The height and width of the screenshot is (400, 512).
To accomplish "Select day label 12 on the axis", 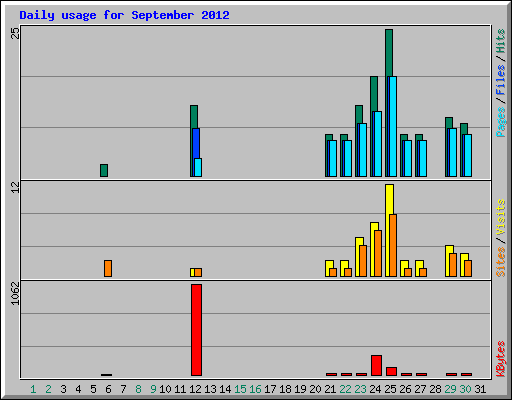I will click(x=195, y=389).
